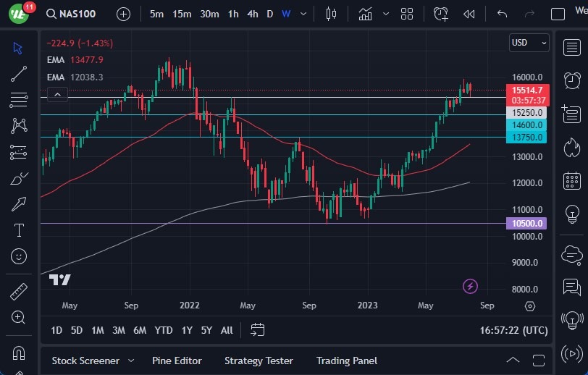Image resolution: width=588 pixels, height=375 pixels.
Task: Choose the text annotation tool
Action: point(19,230)
